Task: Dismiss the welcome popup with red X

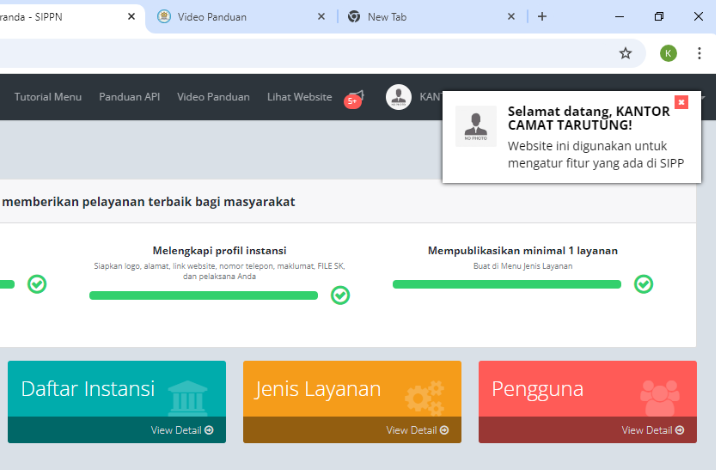Action: (x=681, y=102)
